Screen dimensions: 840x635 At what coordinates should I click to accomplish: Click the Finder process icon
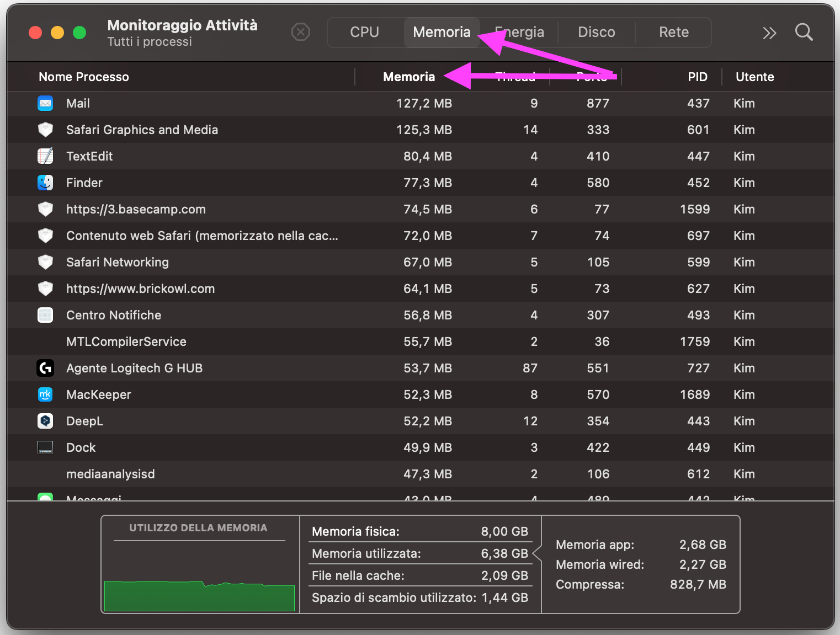click(45, 183)
